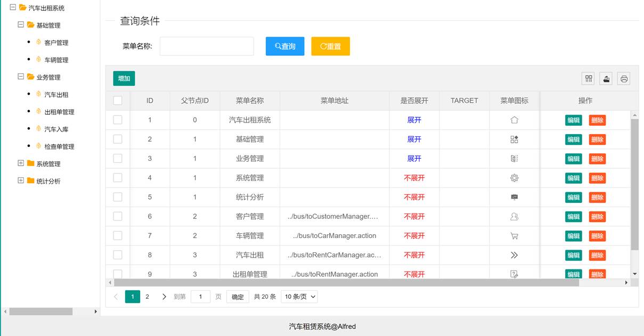The height and width of the screenshot is (336, 644).
Task: Click the export table icon
Action: click(606, 79)
